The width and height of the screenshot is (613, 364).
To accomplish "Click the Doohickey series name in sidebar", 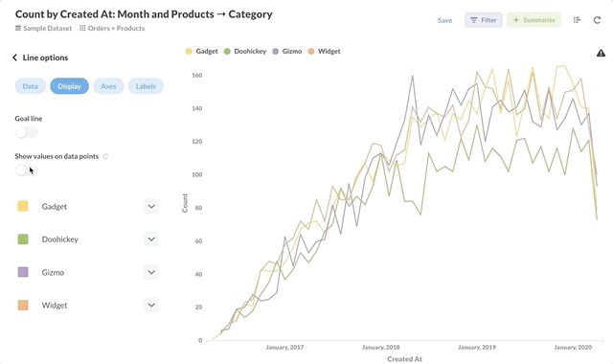I will tap(60, 239).
